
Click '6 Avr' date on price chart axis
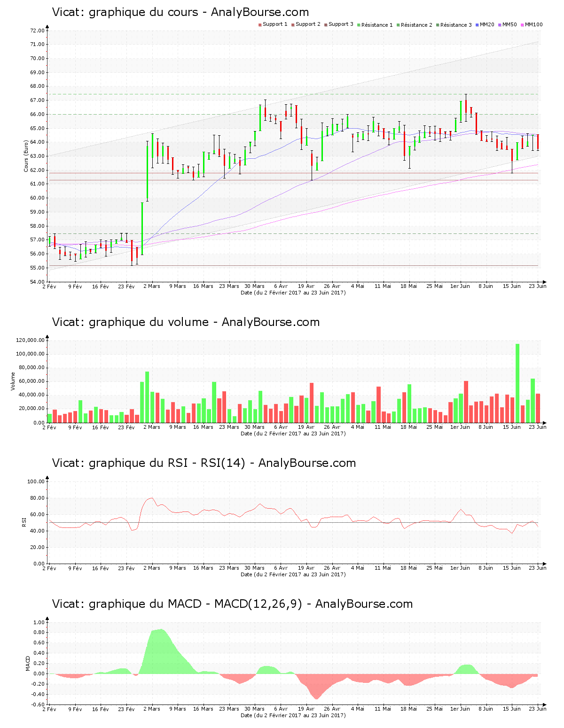coord(281,286)
